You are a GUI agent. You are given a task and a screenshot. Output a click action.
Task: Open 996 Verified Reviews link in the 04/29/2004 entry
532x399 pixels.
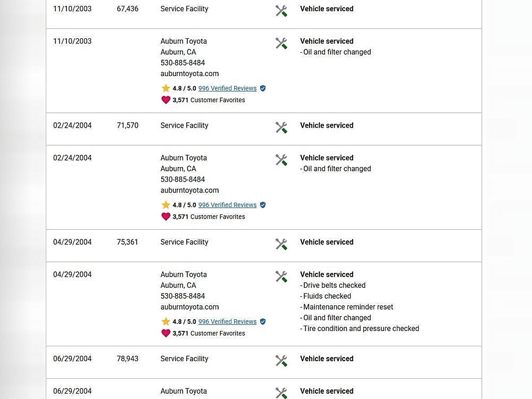[227, 321]
